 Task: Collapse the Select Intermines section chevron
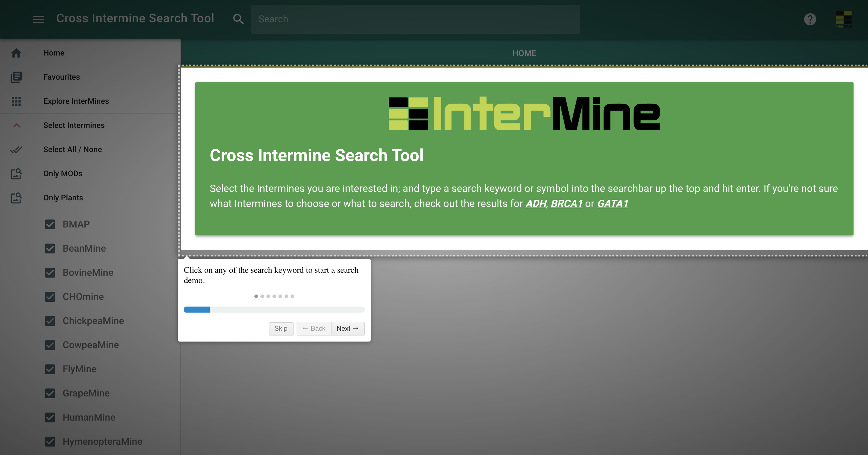pos(17,126)
